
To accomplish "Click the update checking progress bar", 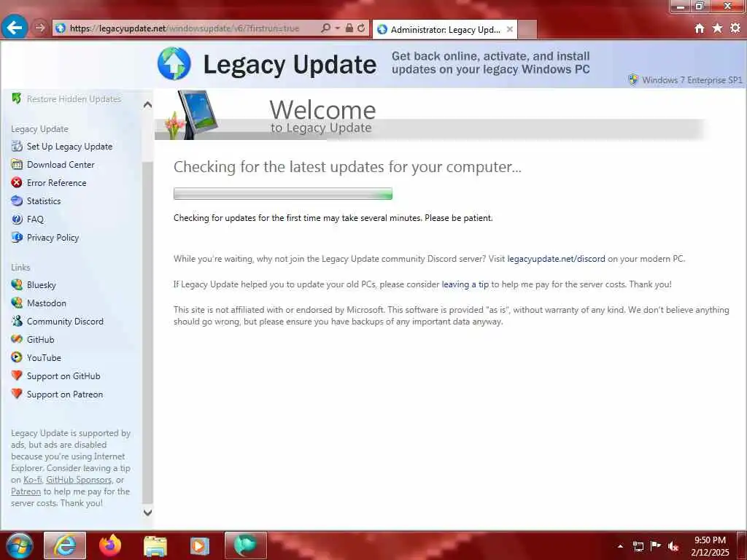I will point(283,194).
